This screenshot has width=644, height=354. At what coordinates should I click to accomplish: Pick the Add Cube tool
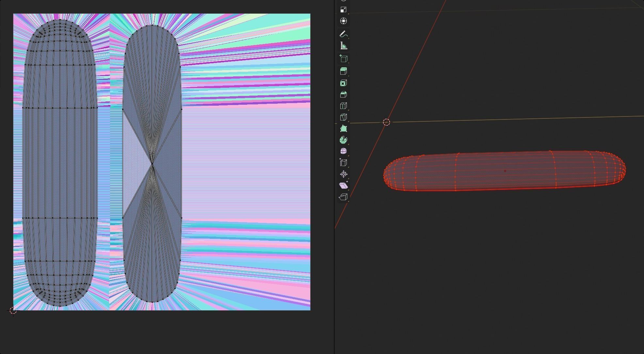(343, 59)
